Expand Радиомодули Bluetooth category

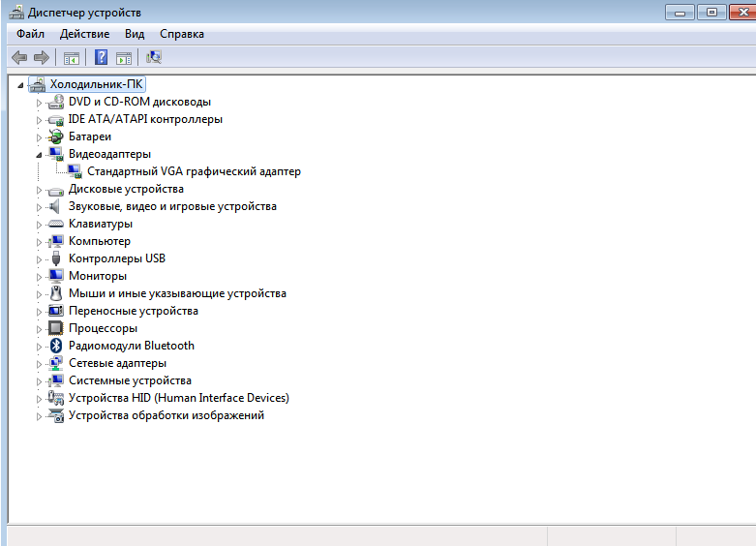(x=39, y=347)
